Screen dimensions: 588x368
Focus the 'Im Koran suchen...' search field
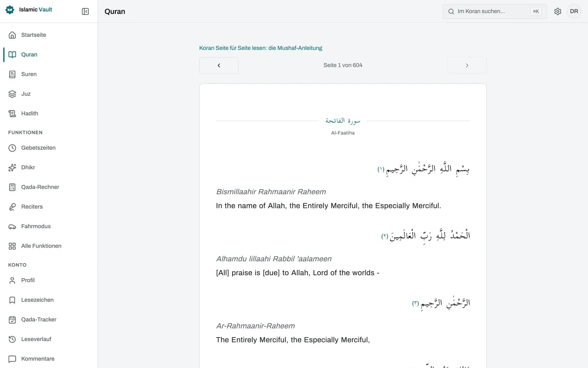(495, 11)
